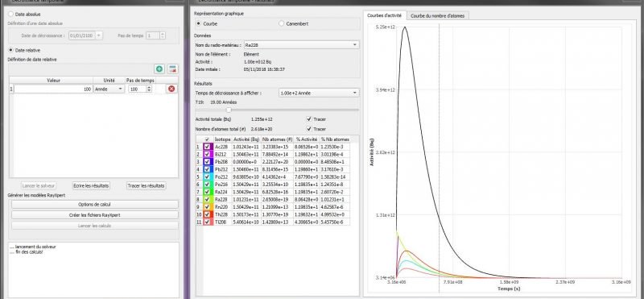Uncheck the Tl208 isotope checkbox

(x=207, y=222)
